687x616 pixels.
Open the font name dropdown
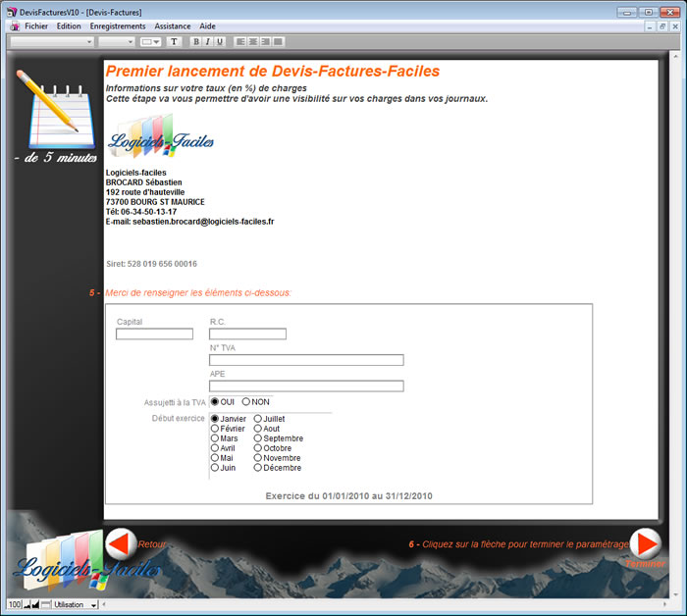point(52,42)
